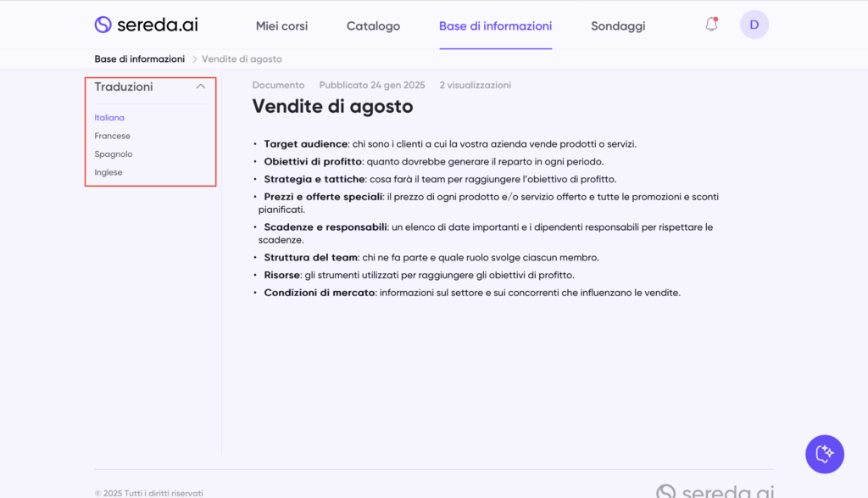Click the Documento type label
Viewport: 868px width, 498px height.
(278, 85)
